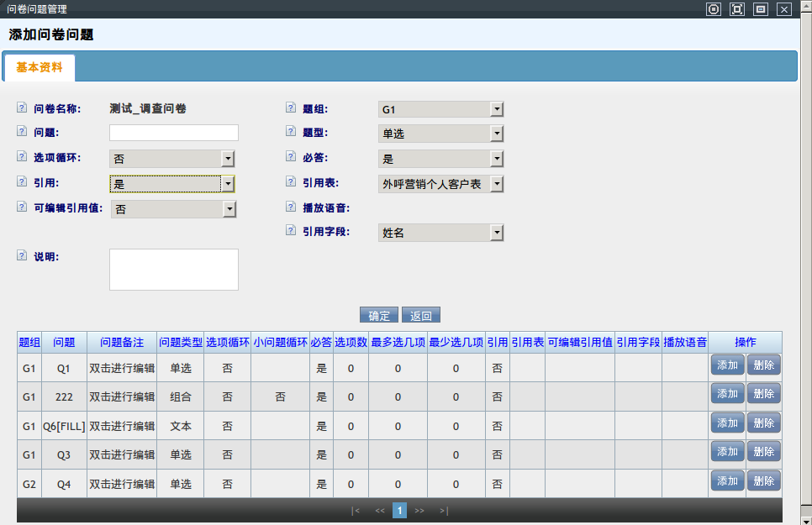Switch to the 基本资料 tab
This screenshot has height=525, width=812.
(40, 67)
